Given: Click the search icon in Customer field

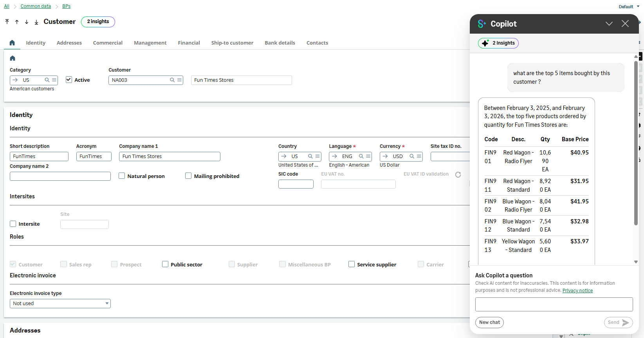Looking at the screenshot, I should tap(172, 80).
